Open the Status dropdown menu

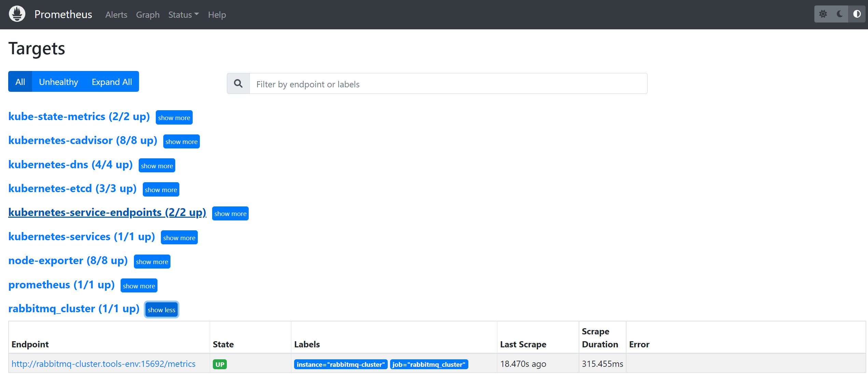183,15
